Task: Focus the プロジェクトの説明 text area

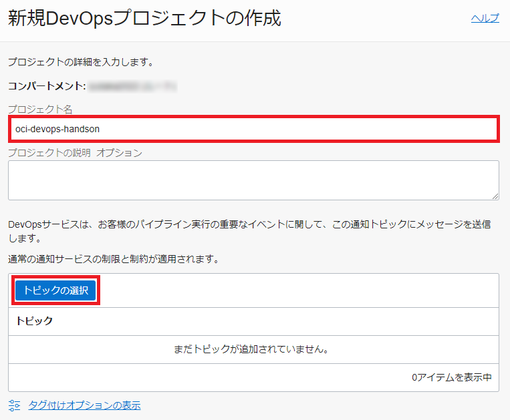Action: click(x=253, y=180)
